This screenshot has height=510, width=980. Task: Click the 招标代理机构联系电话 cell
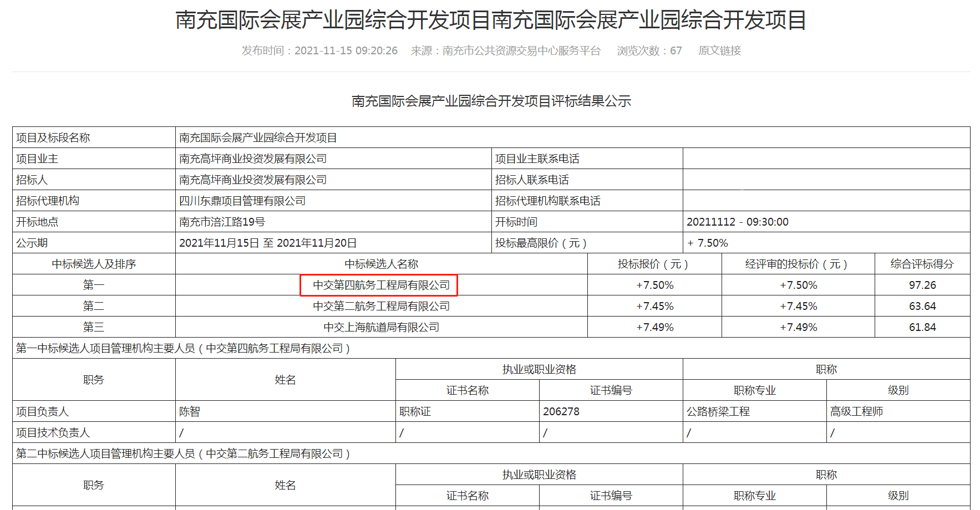click(587, 201)
